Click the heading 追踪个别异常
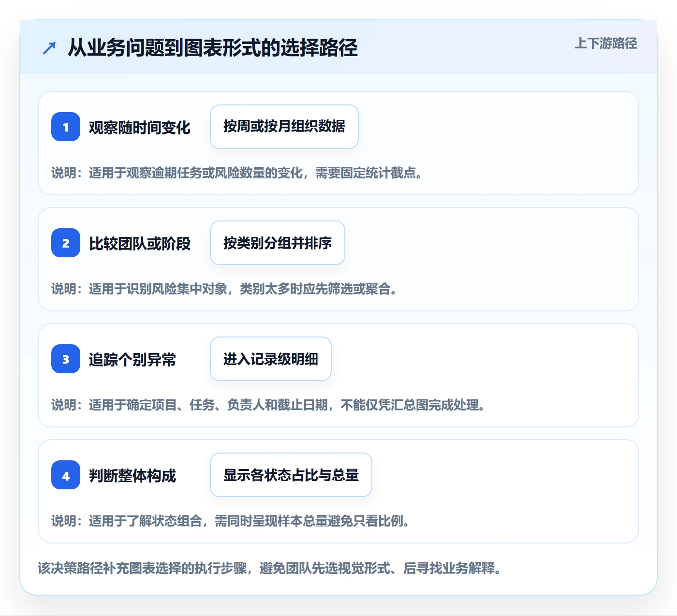Screen dimensions: 677x616 coord(132,359)
